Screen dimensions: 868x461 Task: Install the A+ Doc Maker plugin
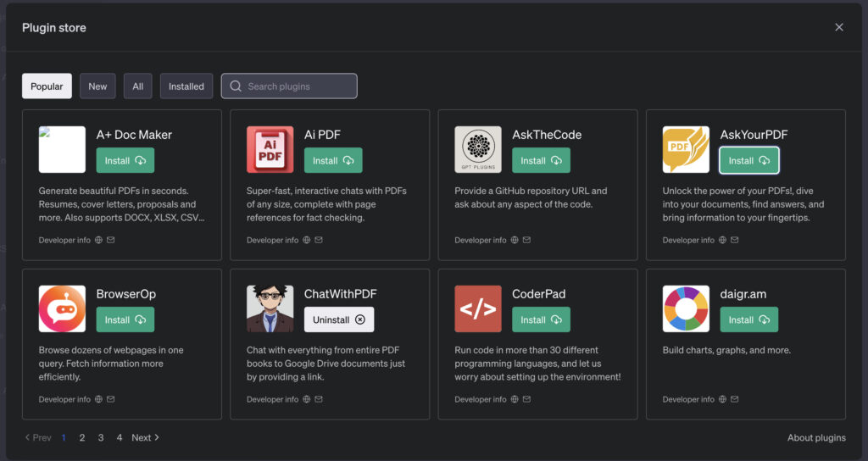(x=125, y=160)
